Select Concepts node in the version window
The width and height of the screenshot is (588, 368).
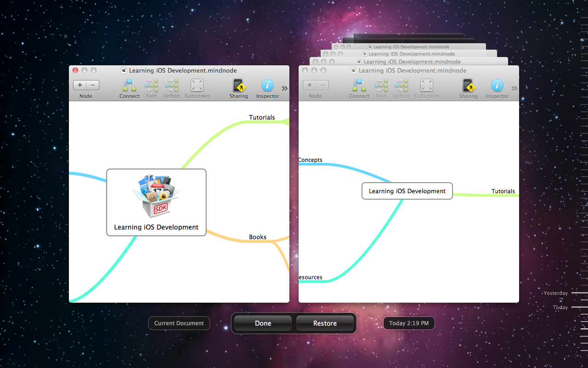(x=311, y=160)
